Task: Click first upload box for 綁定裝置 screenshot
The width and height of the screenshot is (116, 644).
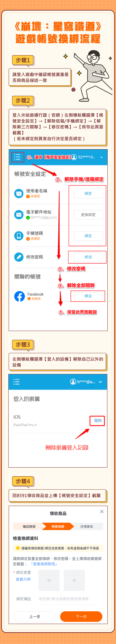Action: pos(49,580)
